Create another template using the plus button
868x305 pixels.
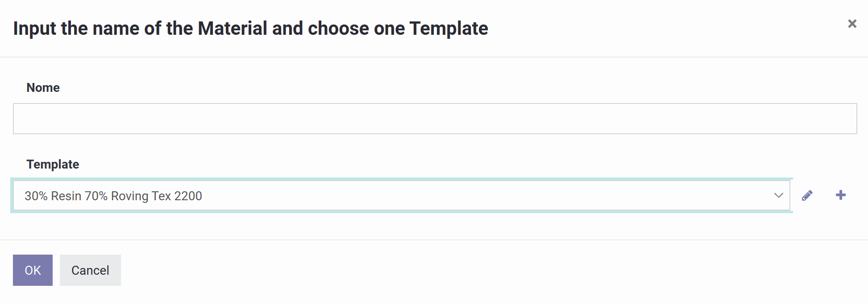(841, 195)
